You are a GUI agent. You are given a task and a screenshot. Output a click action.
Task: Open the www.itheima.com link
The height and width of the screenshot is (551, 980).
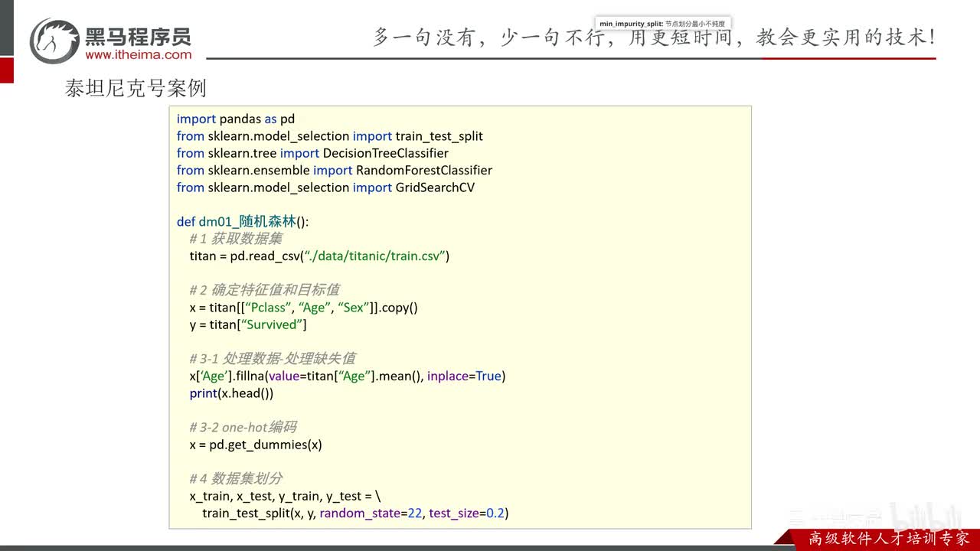tap(139, 54)
